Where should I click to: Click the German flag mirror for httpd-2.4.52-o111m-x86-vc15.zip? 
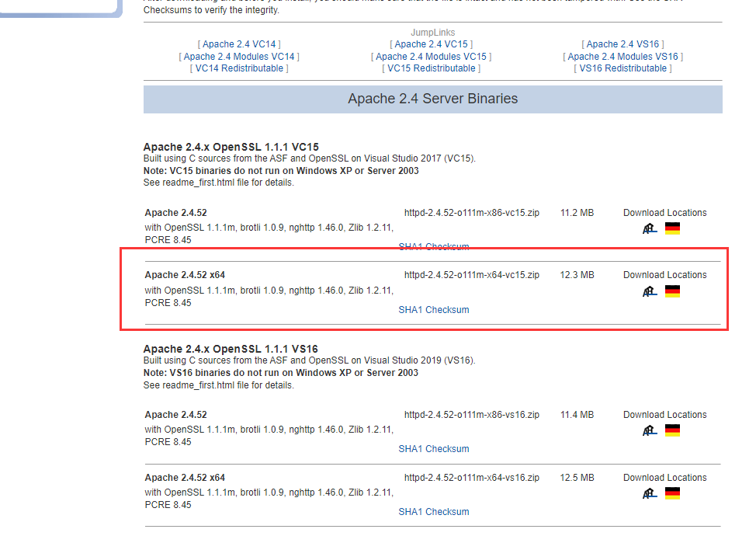(672, 228)
